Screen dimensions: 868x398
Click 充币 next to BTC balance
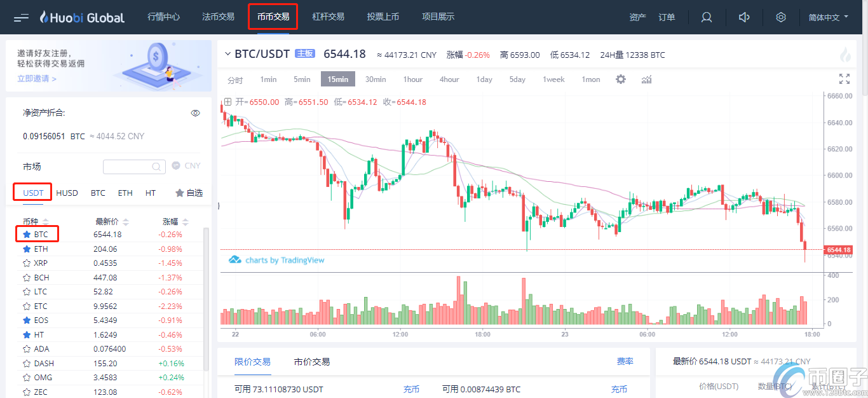[x=619, y=389]
